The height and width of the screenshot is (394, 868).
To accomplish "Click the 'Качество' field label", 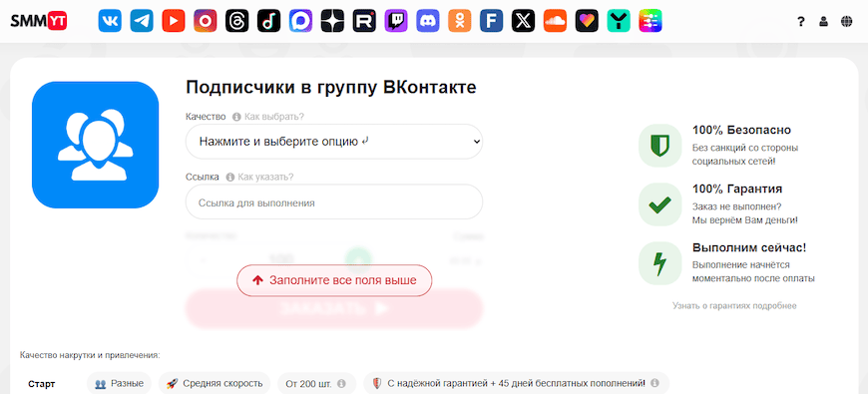I will coord(206,117).
